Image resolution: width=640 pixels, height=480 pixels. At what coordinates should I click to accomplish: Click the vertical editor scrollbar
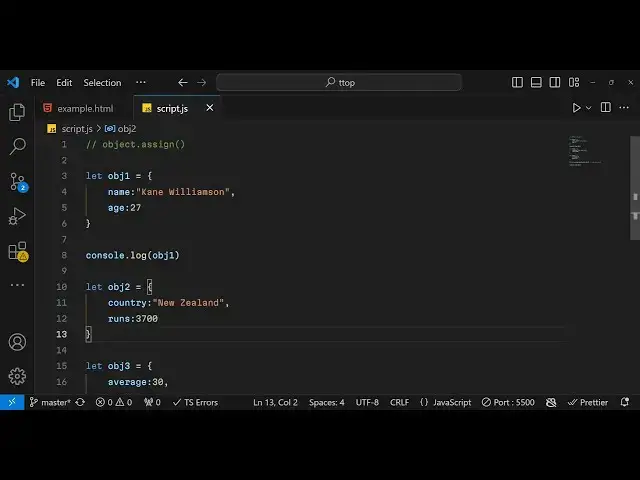(635, 188)
